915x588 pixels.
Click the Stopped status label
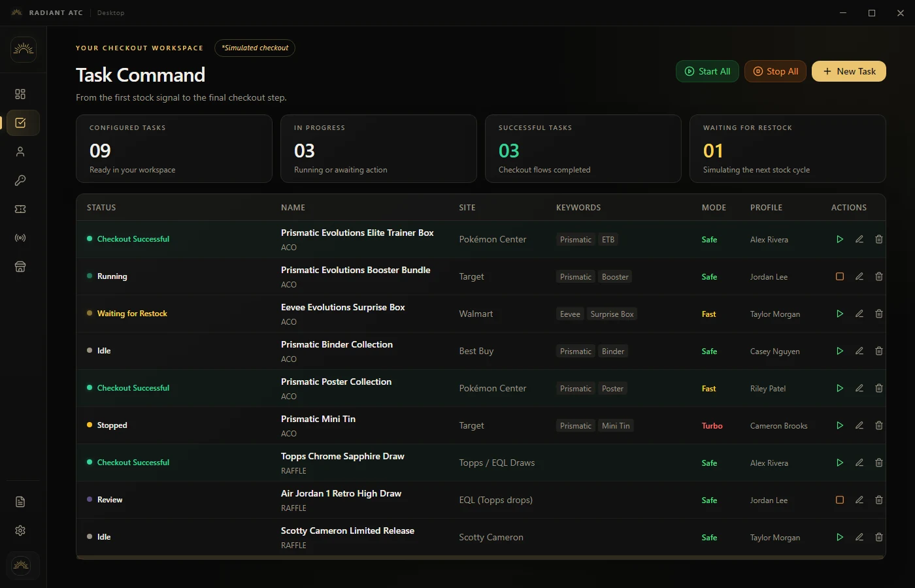pyautogui.click(x=112, y=425)
